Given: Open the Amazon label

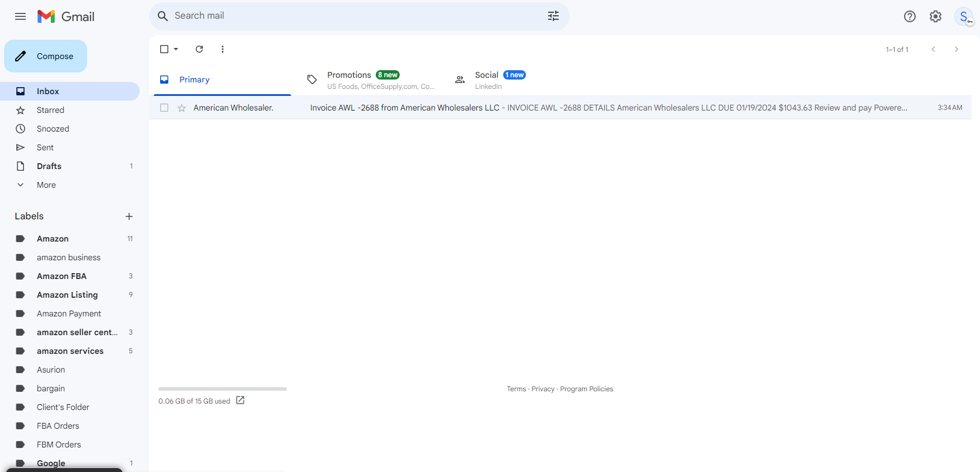Looking at the screenshot, I should pos(70,239).
